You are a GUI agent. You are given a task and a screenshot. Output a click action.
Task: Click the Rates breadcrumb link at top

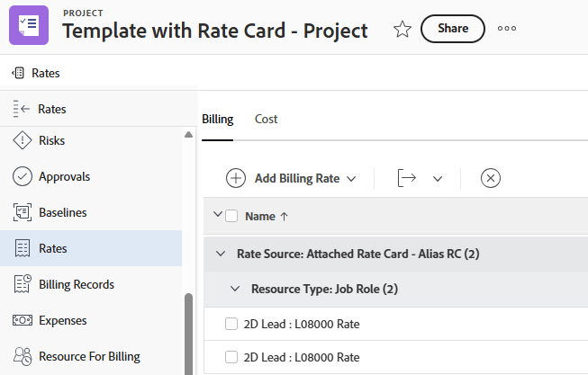(x=45, y=73)
